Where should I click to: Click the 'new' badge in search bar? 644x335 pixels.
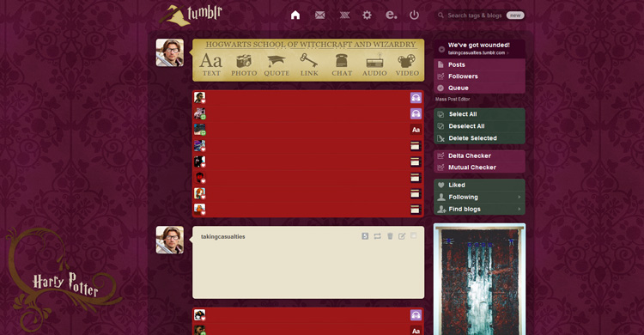(515, 15)
